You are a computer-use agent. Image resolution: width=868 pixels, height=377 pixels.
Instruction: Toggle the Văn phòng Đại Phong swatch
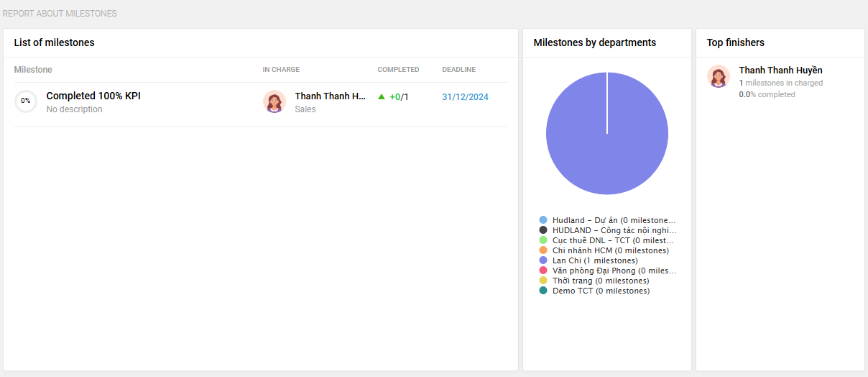click(543, 271)
